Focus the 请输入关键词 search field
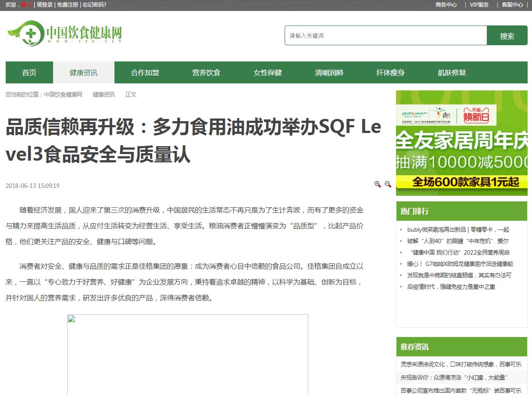The height and width of the screenshot is (395, 532). pyautogui.click(x=386, y=36)
